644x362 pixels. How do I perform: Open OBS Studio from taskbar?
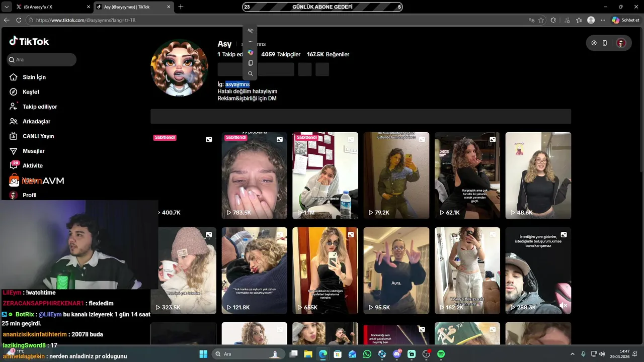427,354
